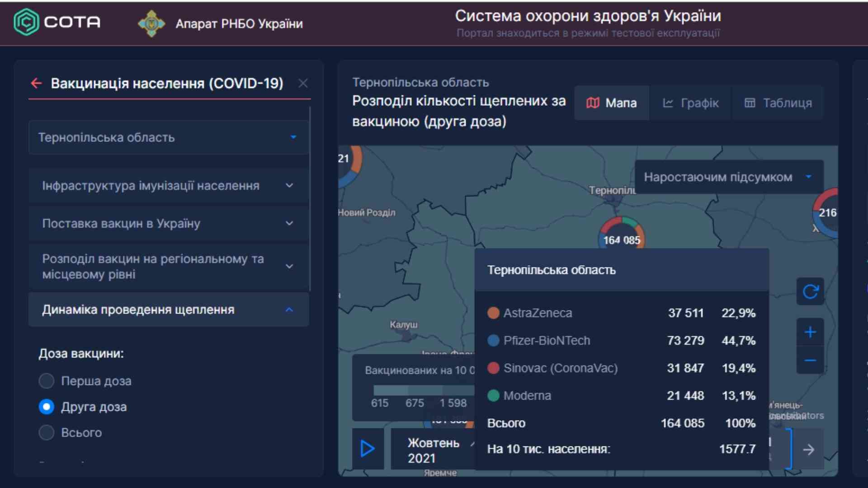Viewport: 868px width, 488px height.
Task: Switch to the Мапа tab
Action: pyautogui.click(x=612, y=103)
